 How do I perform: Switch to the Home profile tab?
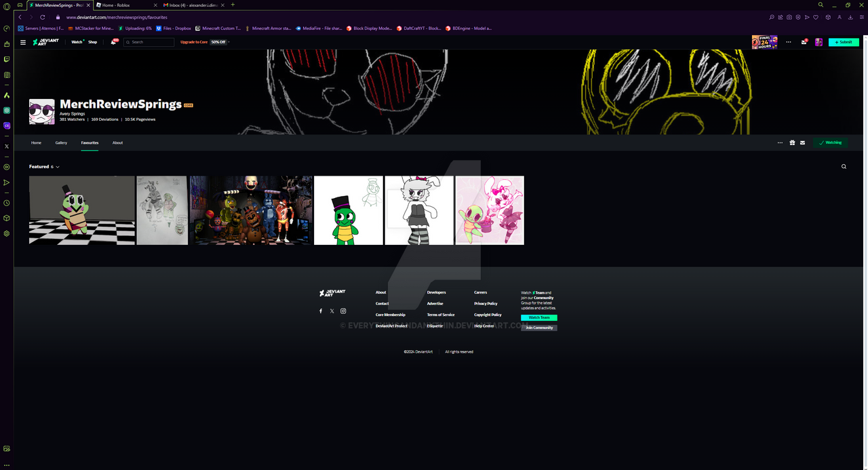[36, 143]
